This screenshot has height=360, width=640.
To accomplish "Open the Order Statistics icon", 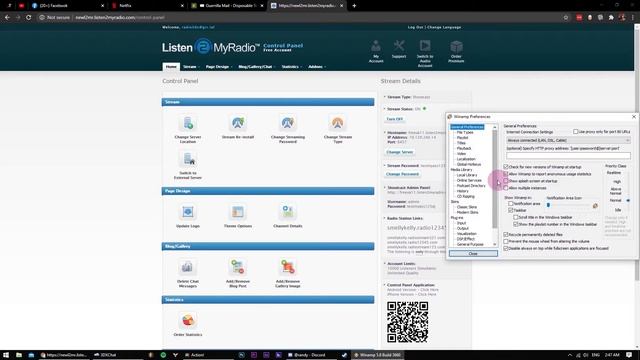I will tap(188, 321).
